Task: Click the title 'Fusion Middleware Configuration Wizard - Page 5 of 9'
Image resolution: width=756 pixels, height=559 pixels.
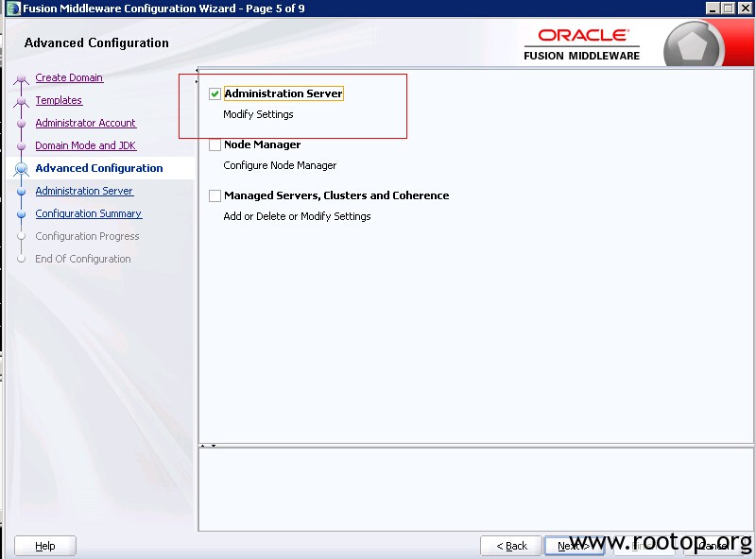Action: pos(163,8)
